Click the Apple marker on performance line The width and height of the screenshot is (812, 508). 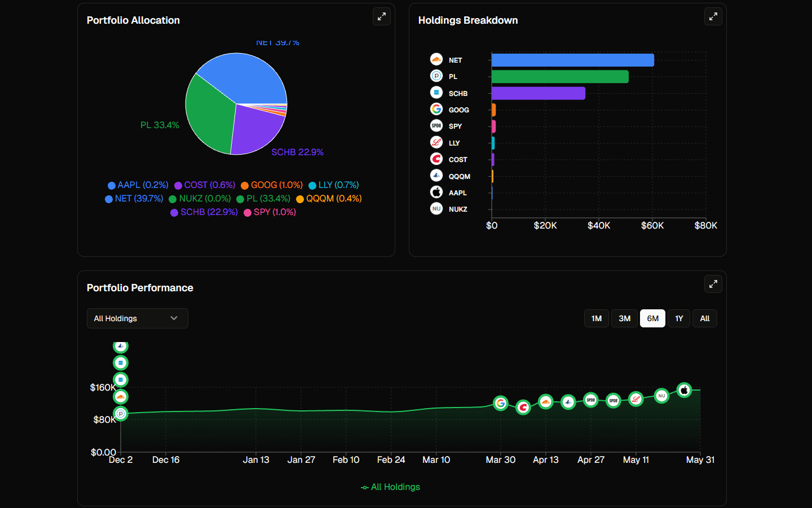(x=684, y=390)
